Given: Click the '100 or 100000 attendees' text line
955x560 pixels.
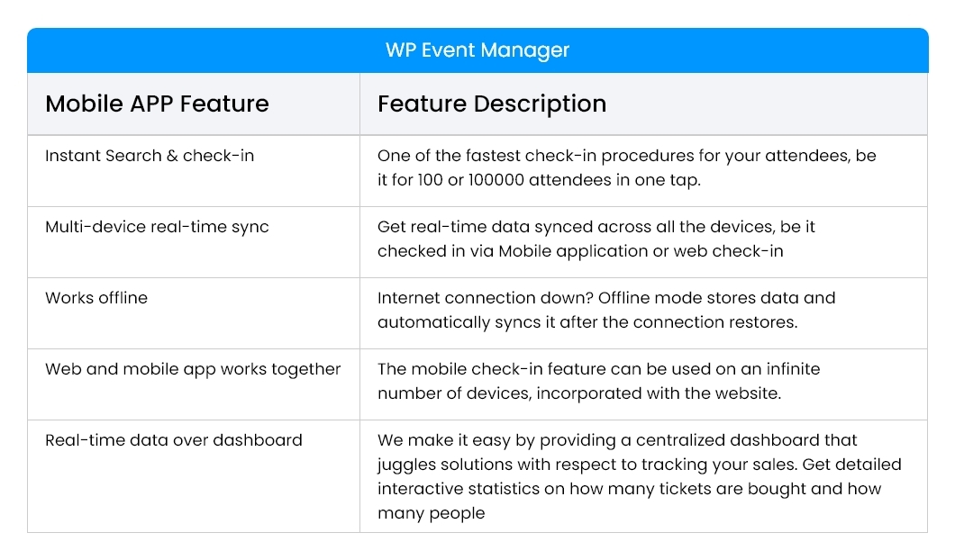Looking at the screenshot, I should point(539,179).
